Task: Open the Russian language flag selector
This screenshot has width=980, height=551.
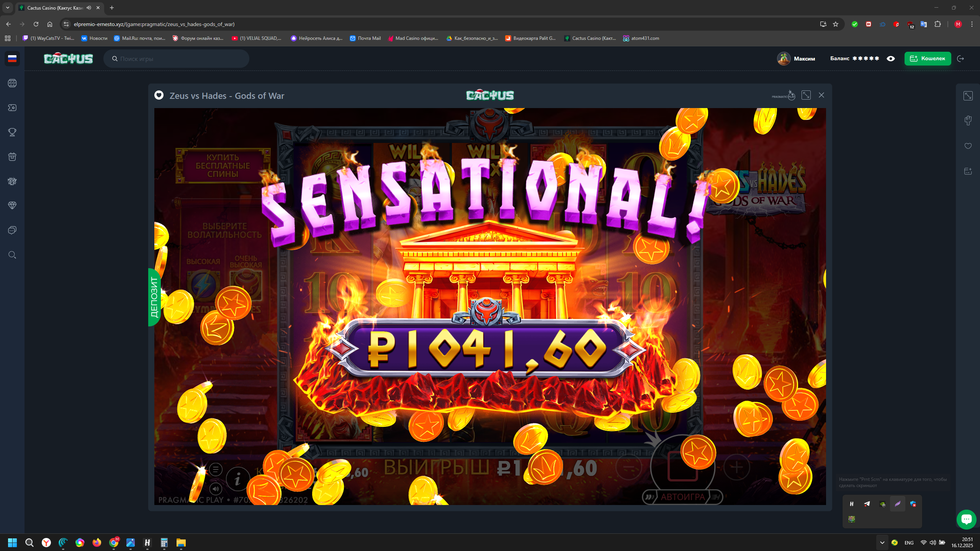Action: coord(12,59)
